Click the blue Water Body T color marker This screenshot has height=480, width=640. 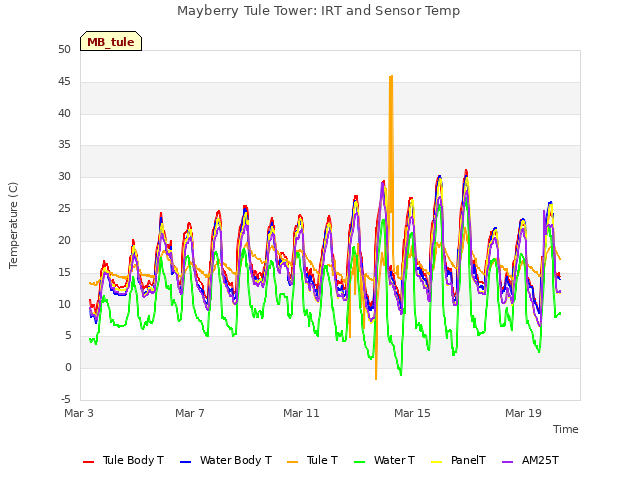click(186, 462)
